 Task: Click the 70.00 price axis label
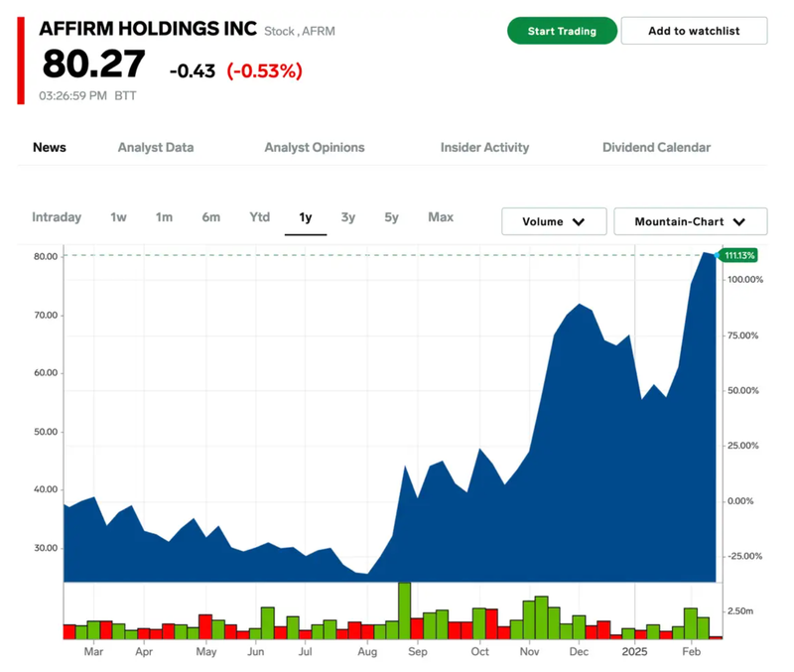pos(46,316)
